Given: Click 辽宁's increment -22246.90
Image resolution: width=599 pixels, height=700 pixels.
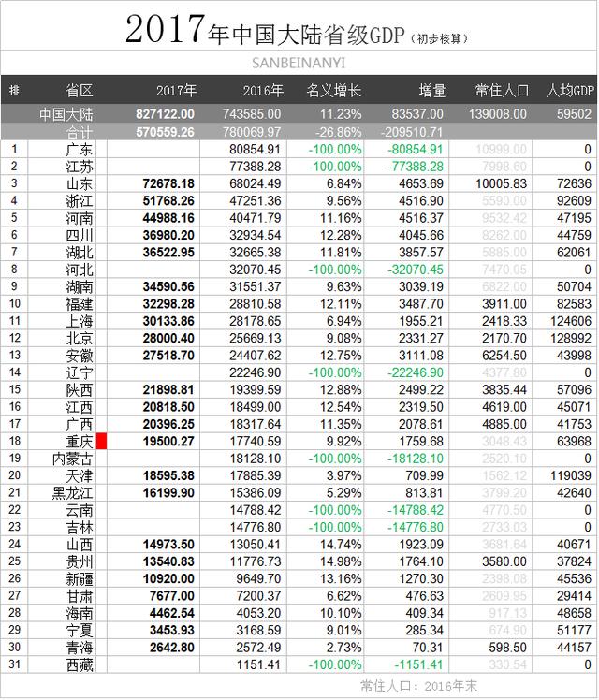Looking at the screenshot, I should 416,372.
